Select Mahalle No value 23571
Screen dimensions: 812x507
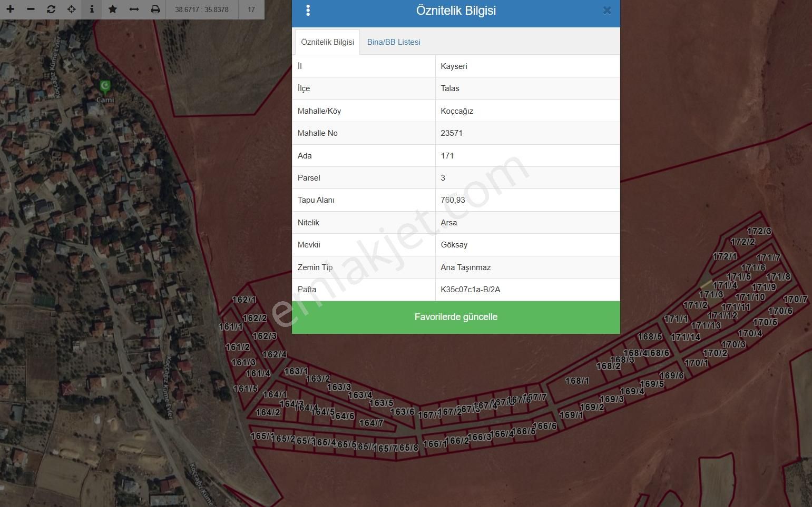(527, 133)
